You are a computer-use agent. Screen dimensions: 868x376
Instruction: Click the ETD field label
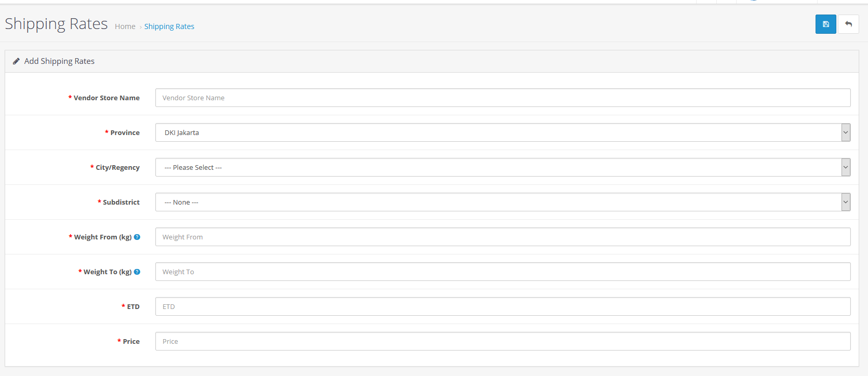(133, 306)
